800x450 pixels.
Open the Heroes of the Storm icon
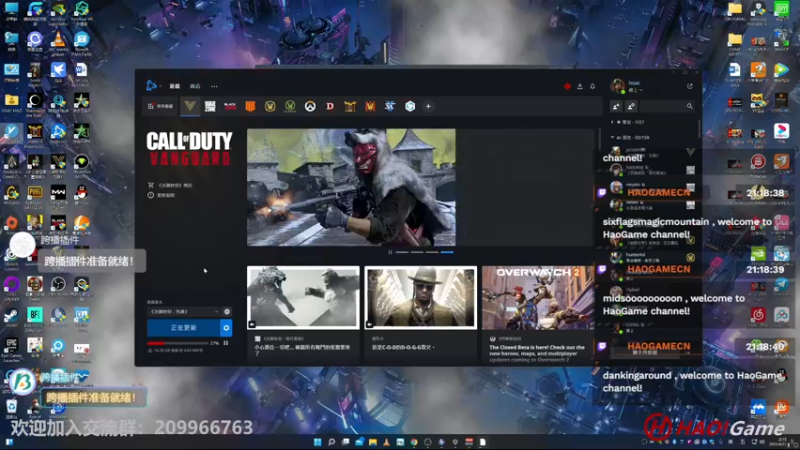click(410, 106)
